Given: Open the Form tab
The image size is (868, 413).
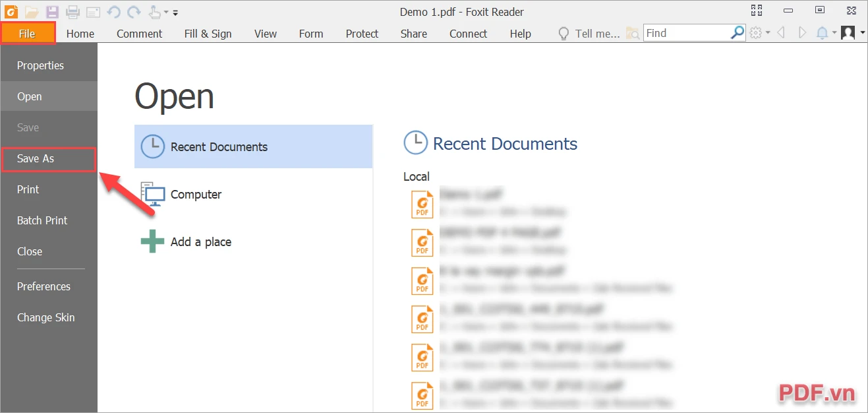Looking at the screenshot, I should pyautogui.click(x=311, y=34).
